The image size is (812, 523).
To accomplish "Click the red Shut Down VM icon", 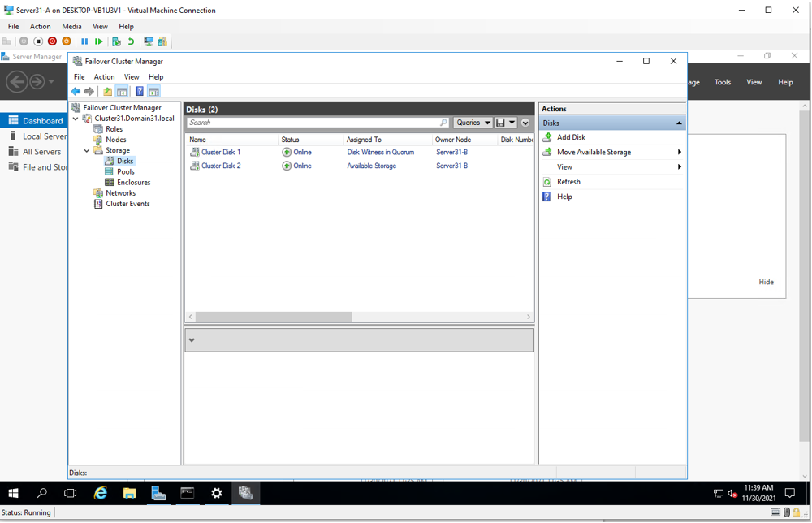I will coord(52,41).
